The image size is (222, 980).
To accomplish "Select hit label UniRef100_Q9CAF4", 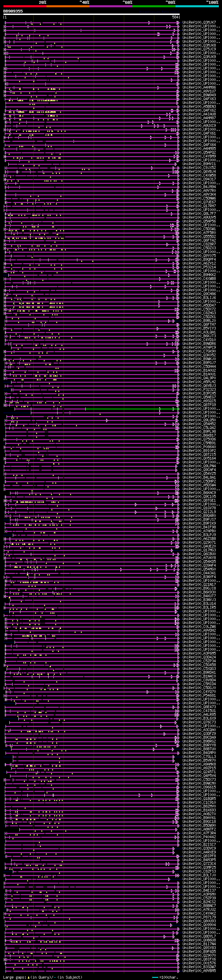I will coord(199,470).
